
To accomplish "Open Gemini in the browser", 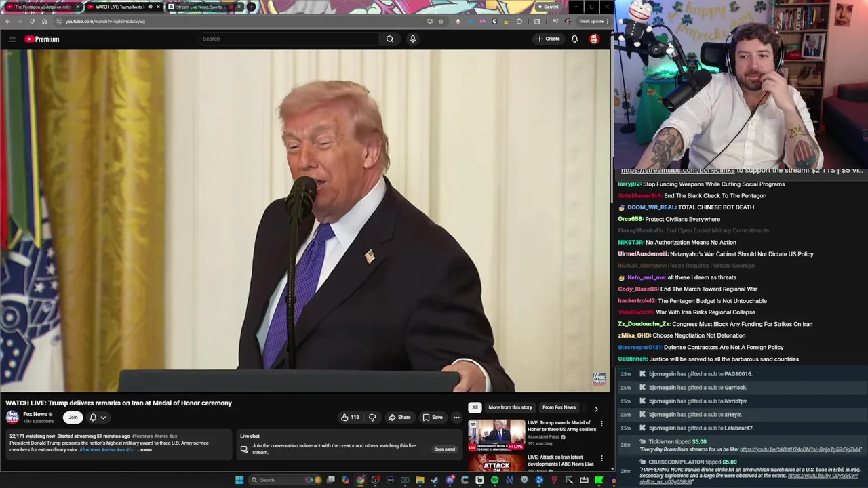I will (548, 7).
